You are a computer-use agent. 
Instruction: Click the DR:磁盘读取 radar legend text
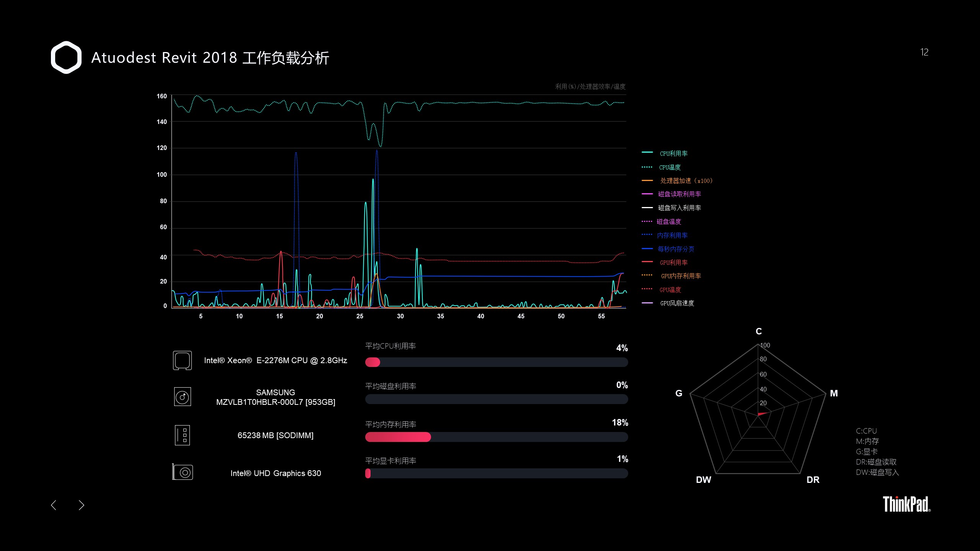pyautogui.click(x=876, y=462)
